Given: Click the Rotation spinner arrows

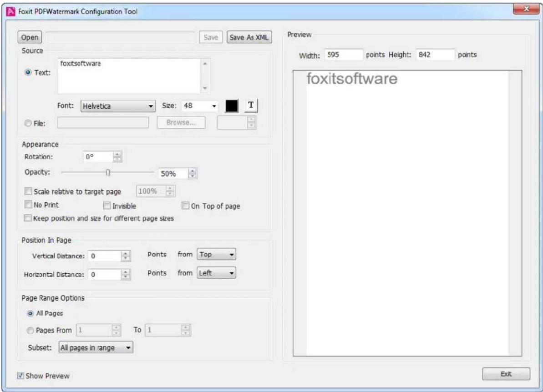Looking at the screenshot, I should pos(117,157).
